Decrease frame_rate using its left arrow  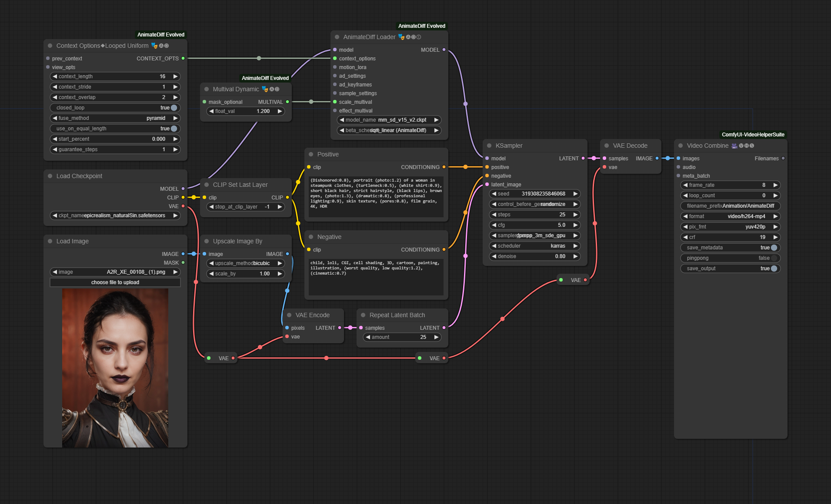click(685, 185)
